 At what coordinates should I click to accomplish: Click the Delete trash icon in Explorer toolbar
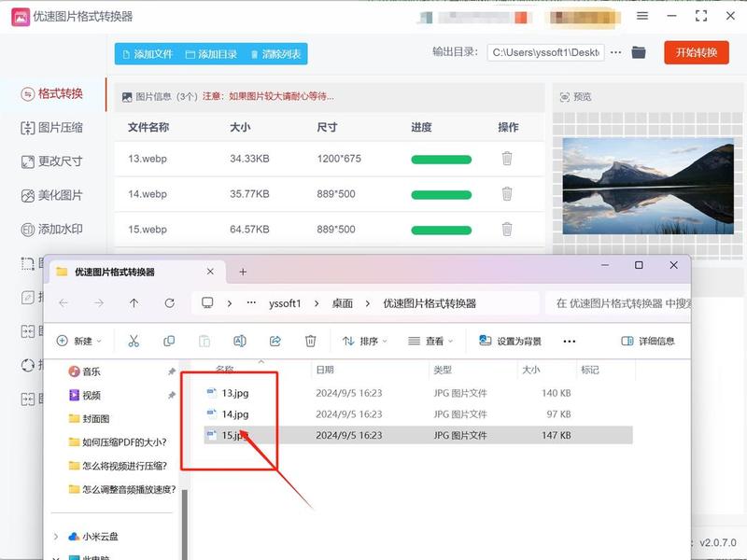[x=310, y=341]
